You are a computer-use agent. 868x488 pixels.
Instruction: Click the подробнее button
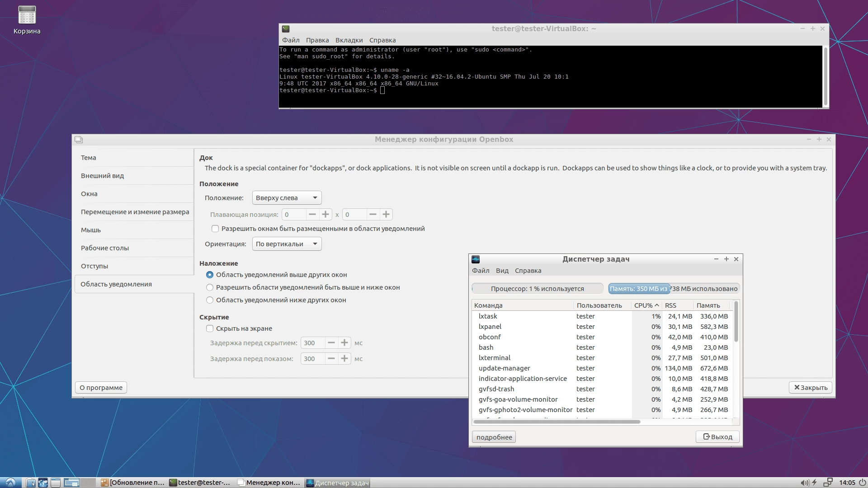point(494,437)
